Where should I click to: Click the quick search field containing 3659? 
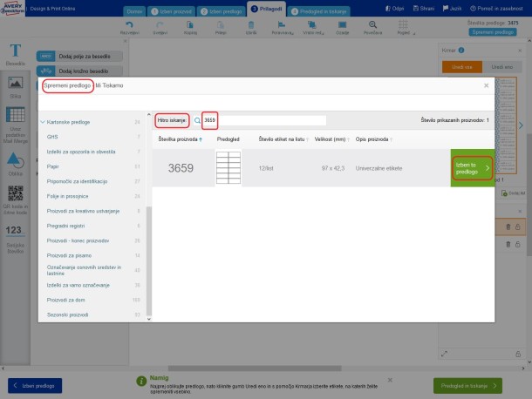pos(264,120)
